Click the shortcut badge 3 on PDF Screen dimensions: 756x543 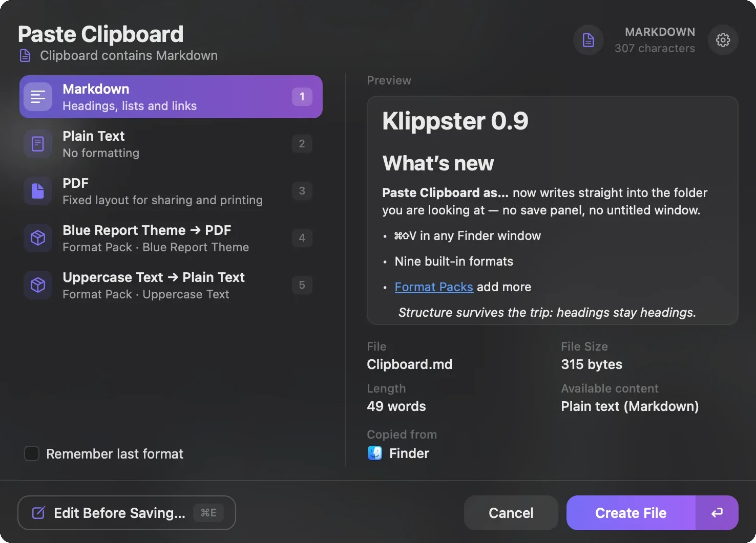point(302,191)
